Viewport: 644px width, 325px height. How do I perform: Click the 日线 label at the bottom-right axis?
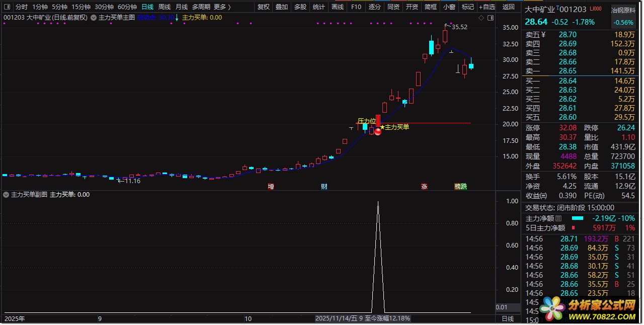(508, 318)
